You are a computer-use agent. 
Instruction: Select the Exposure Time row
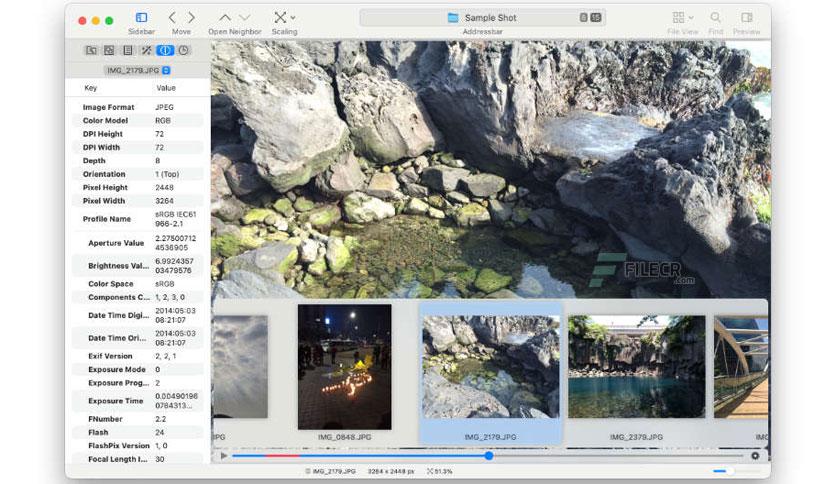pyautogui.click(x=138, y=400)
